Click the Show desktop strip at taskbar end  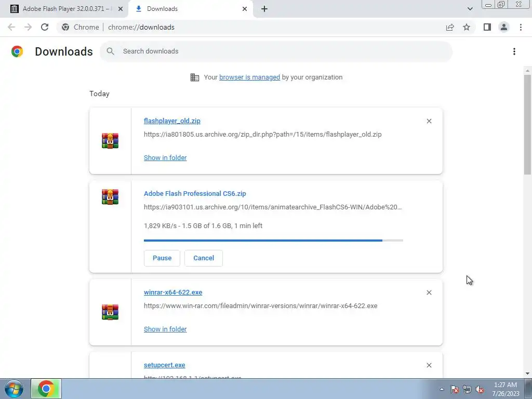(528, 389)
